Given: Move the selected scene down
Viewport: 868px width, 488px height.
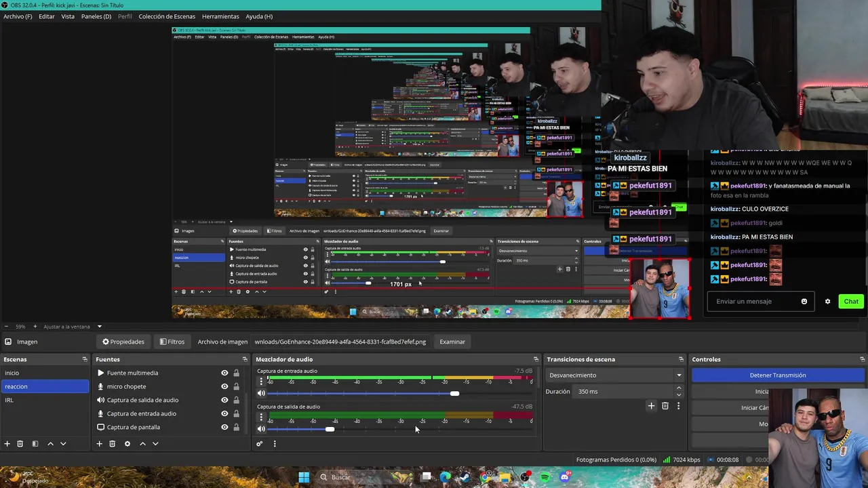Looking at the screenshot, I should [63, 444].
